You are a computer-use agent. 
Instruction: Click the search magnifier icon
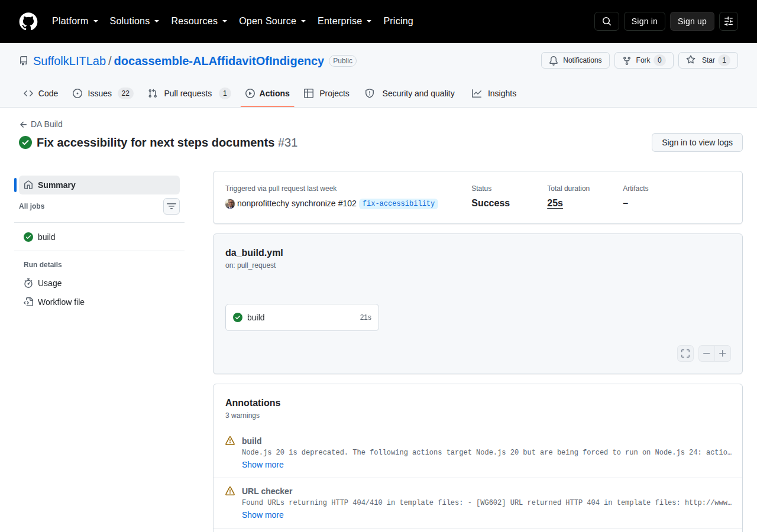pos(607,21)
